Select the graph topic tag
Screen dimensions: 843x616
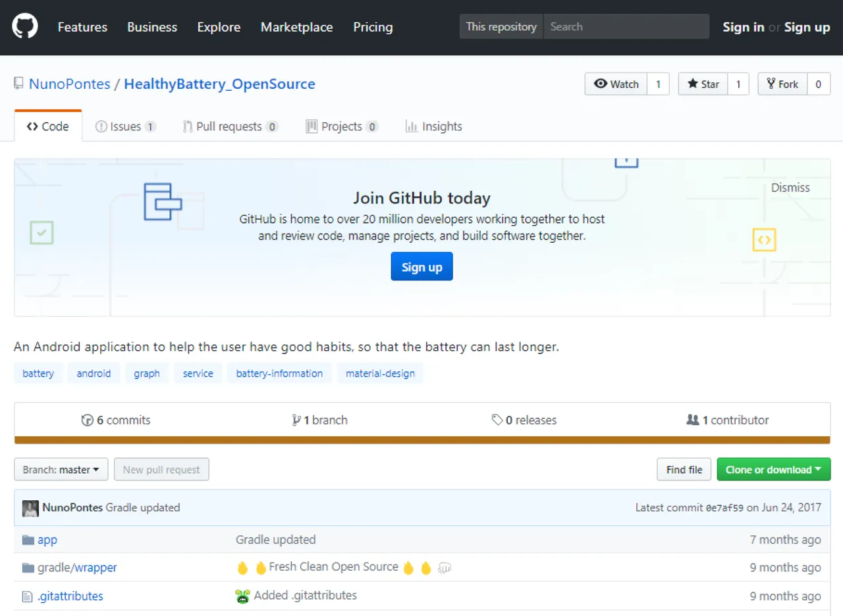click(147, 373)
